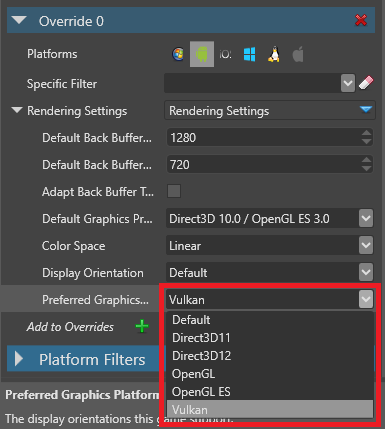Viewport: 385px width, 429px height.
Task: Remove Override 0 with the red X
Action: 361,20
